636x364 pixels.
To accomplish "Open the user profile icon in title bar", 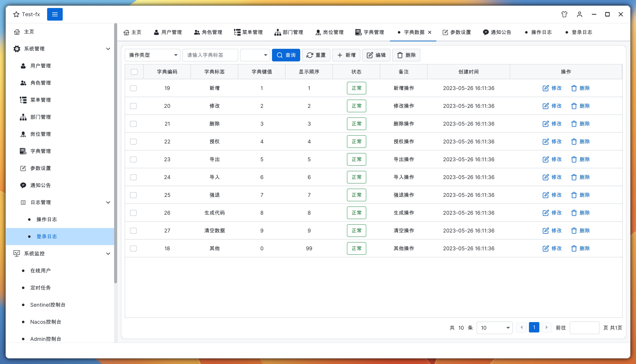I will pyautogui.click(x=579, y=14).
